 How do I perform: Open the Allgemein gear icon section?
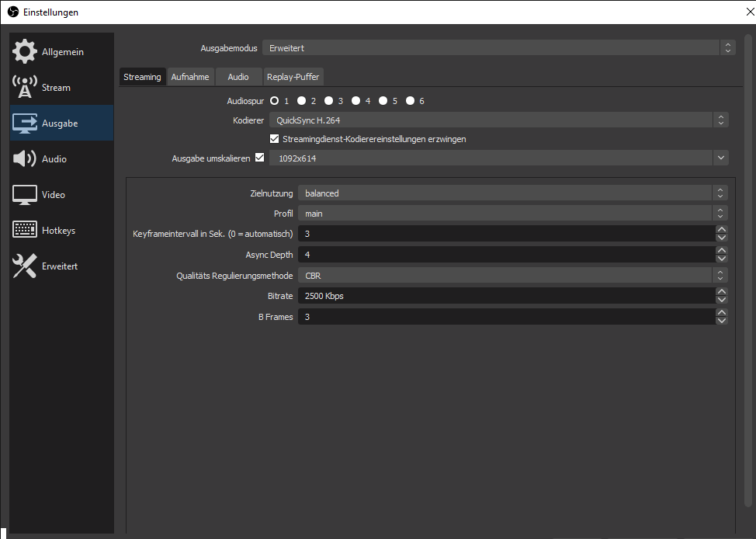tap(25, 52)
